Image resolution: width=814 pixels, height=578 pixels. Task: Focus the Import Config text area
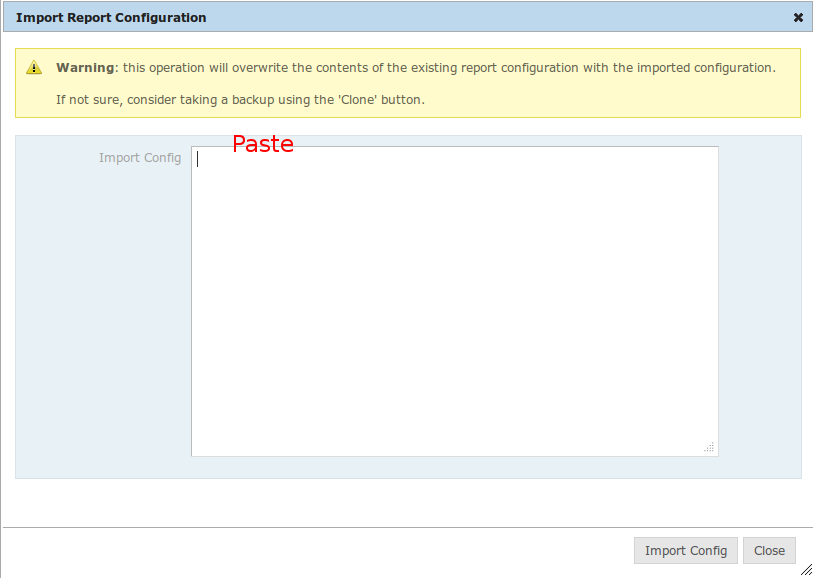[x=454, y=301]
